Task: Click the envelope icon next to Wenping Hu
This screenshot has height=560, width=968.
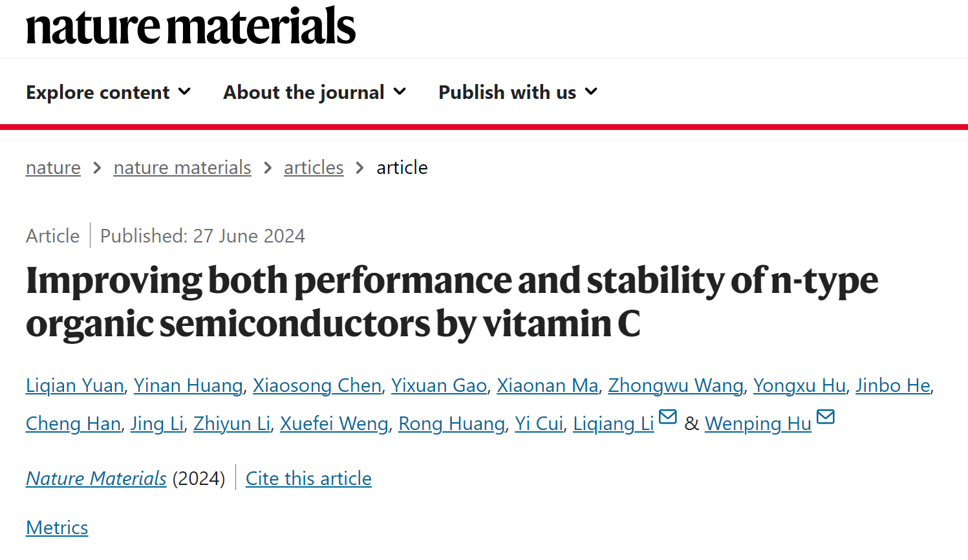Action: 826,417
